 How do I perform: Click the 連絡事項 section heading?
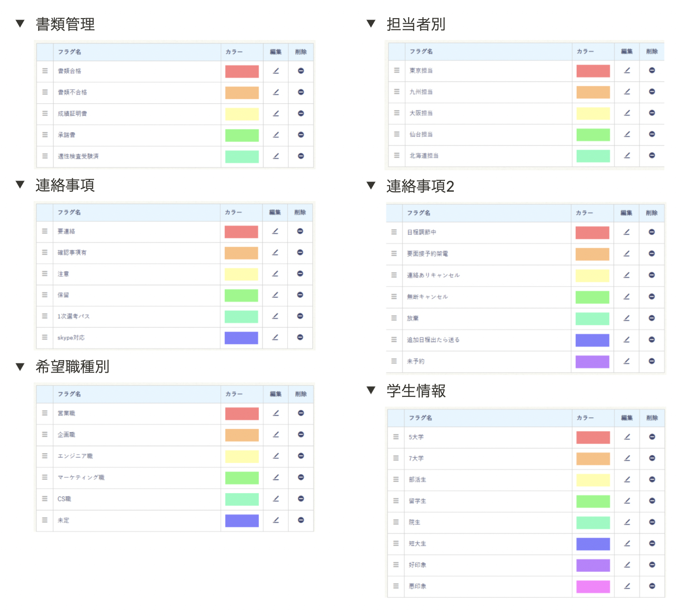(65, 185)
